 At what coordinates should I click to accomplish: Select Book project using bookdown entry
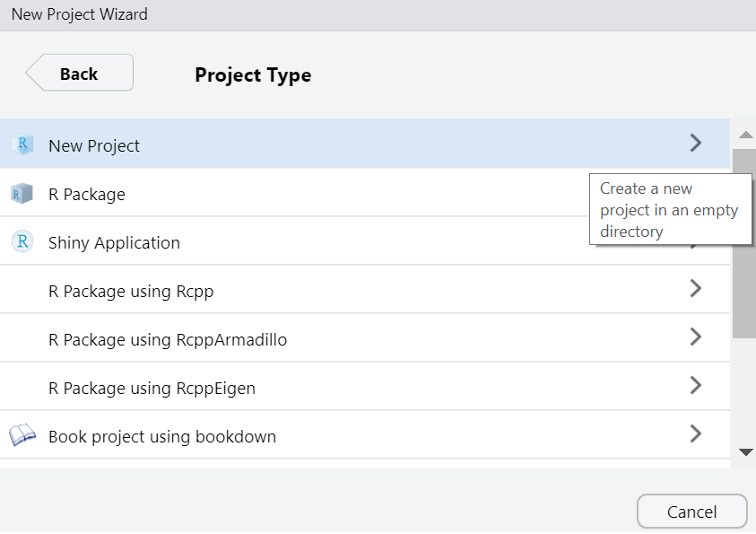[364, 434]
